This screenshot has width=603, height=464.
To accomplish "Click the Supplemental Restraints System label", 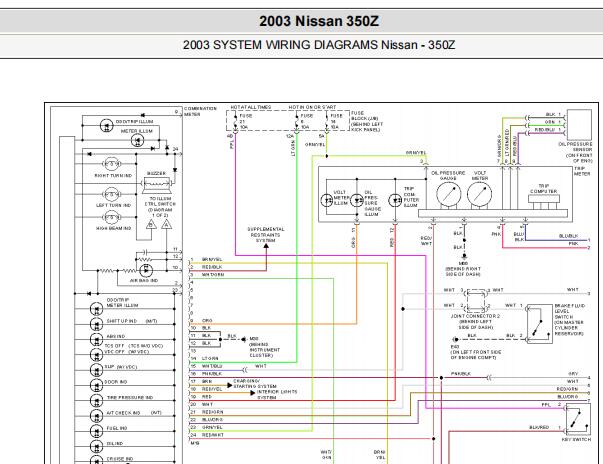I will point(266,235).
